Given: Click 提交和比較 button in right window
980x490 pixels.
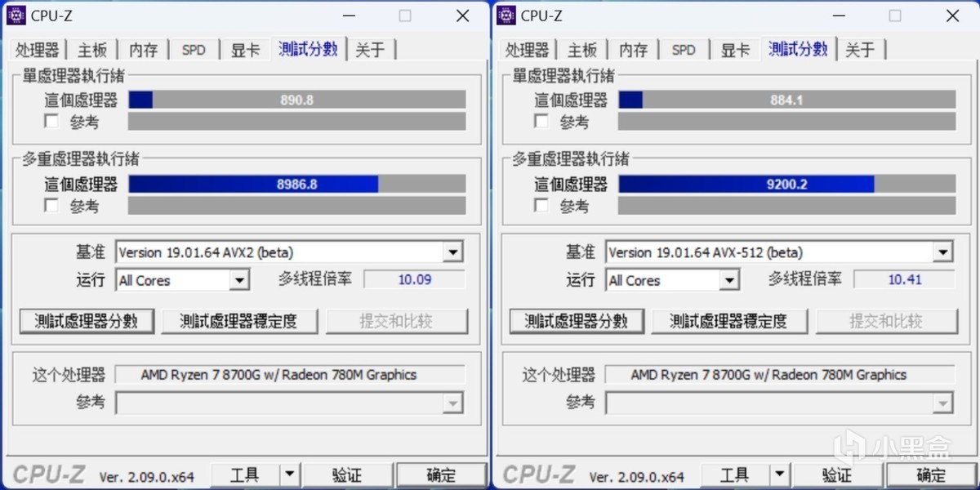Looking at the screenshot, I should click(886, 321).
